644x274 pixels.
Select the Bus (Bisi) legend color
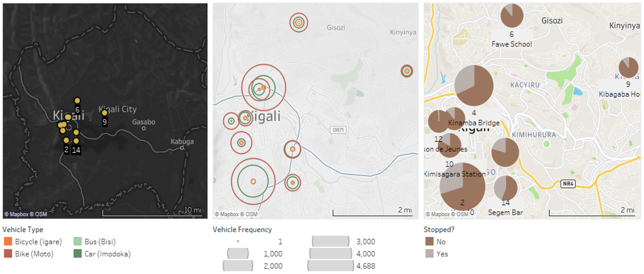77,242
